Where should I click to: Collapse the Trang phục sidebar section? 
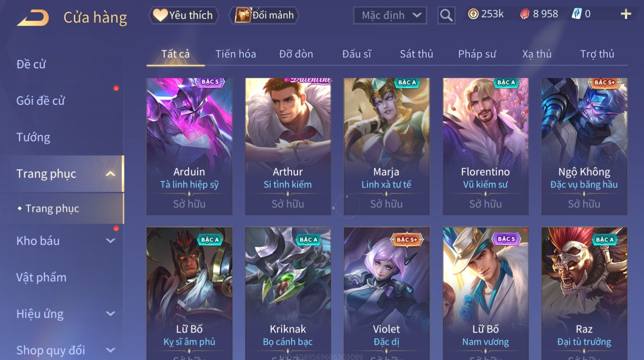pos(110,174)
